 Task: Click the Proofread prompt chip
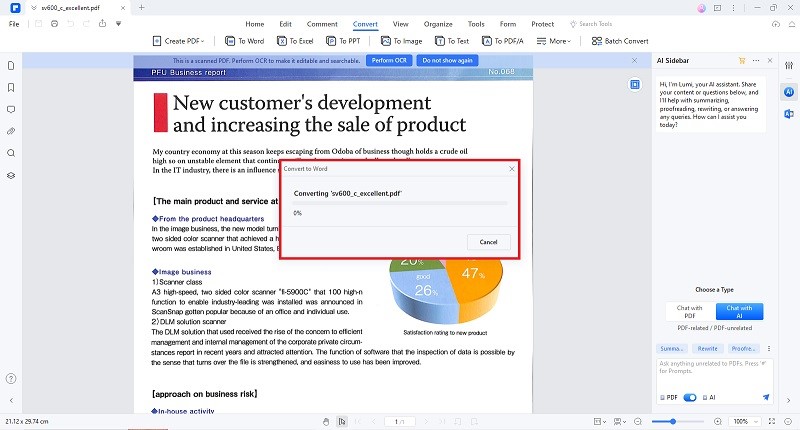point(743,348)
